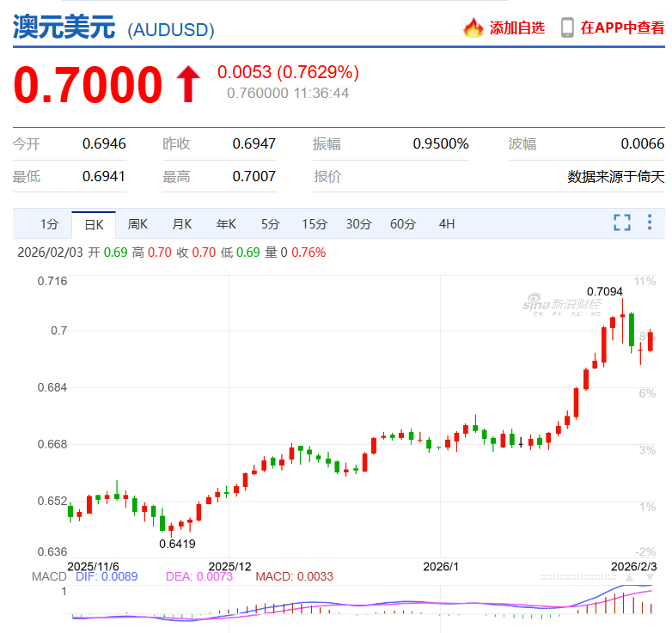Click the up triangle near MACD scrollbar
Image resolution: width=672 pixels, height=633 pixels.
click(x=629, y=578)
